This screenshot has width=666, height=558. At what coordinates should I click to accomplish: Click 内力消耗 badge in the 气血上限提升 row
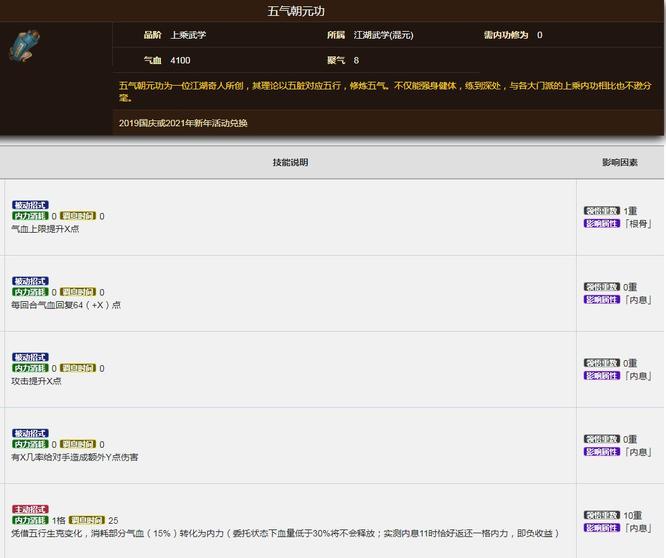pos(30,216)
